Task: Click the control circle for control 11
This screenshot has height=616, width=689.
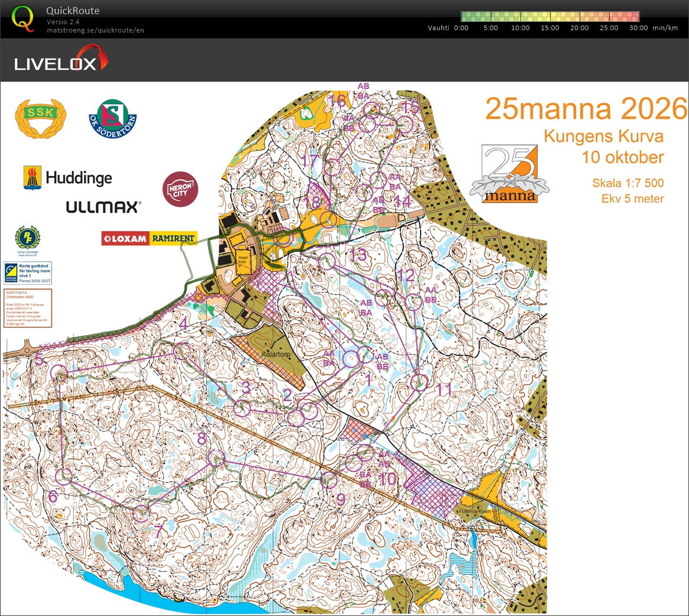Action: click(419, 382)
